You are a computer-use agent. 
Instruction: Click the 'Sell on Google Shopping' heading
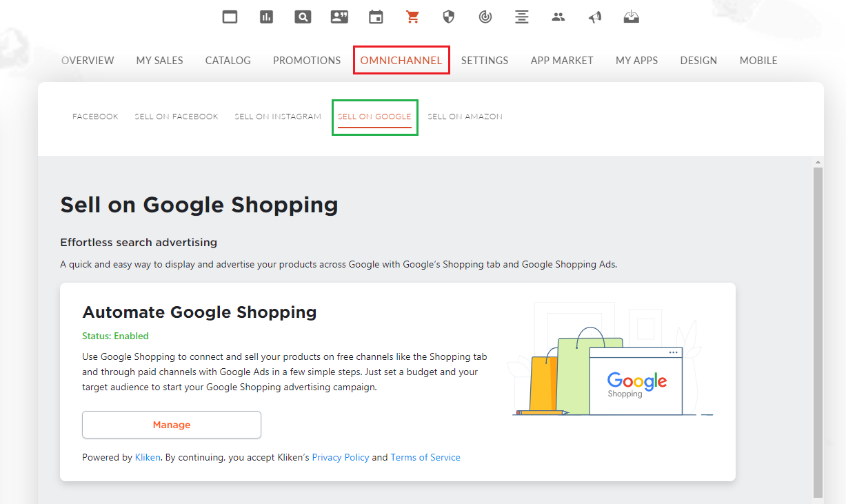(x=199, y=205)
